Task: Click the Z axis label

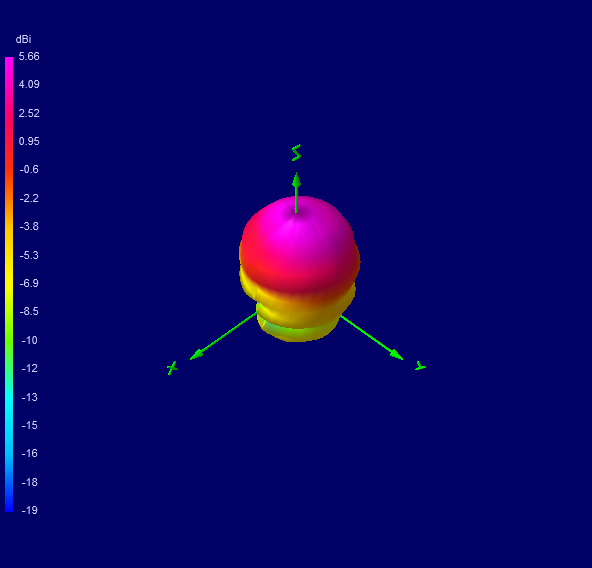Action: click(x=296, y=153)
